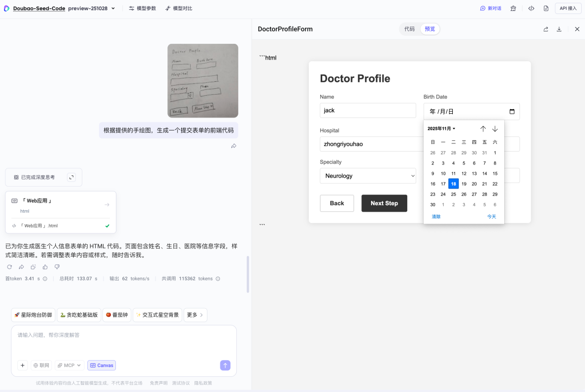Click the plus attachment button
The height and width of the screenshot is (392, 585).
pos(22,365)
